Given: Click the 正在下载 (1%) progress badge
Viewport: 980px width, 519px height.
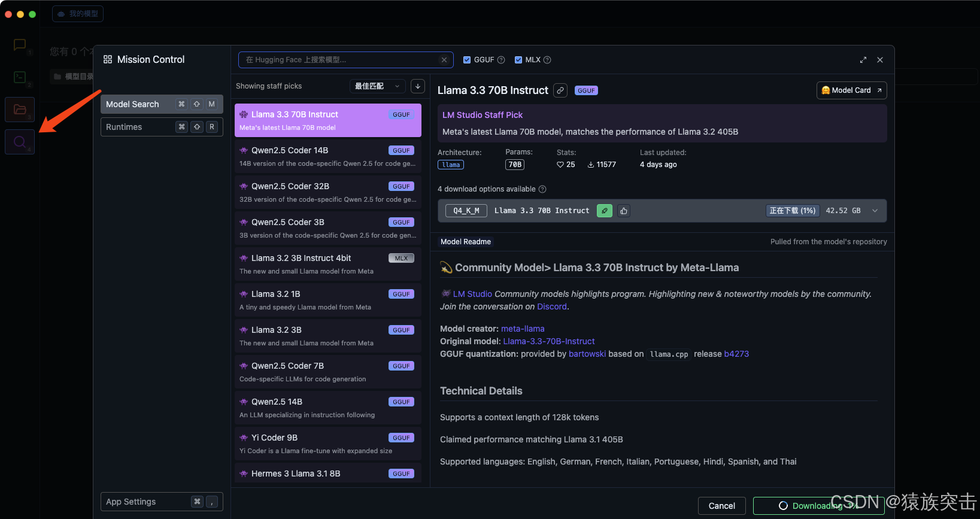Looking at the screenshot, I should [x=792, y=211].
